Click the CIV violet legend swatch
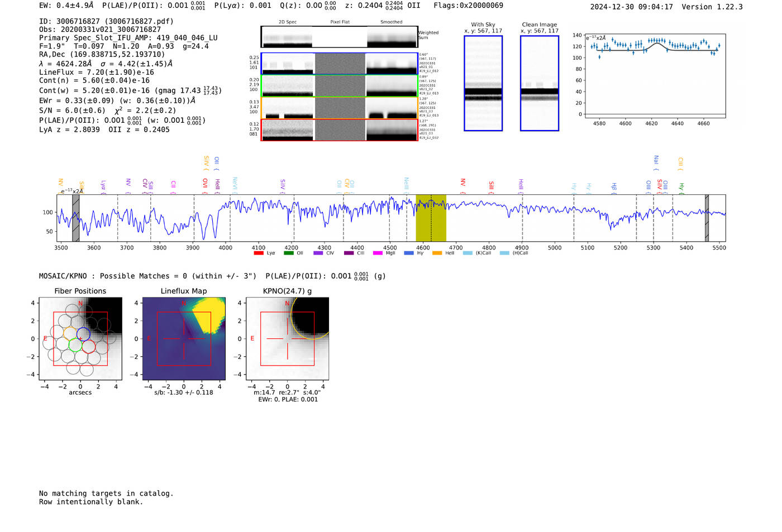This screenshot has width=782, height=532. click(318, 253)
